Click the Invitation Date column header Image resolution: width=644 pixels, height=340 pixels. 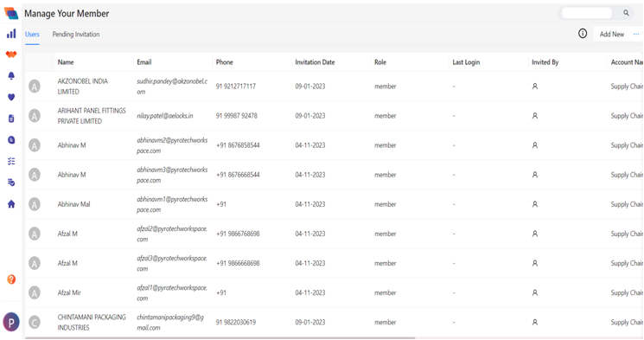point(315,62)
